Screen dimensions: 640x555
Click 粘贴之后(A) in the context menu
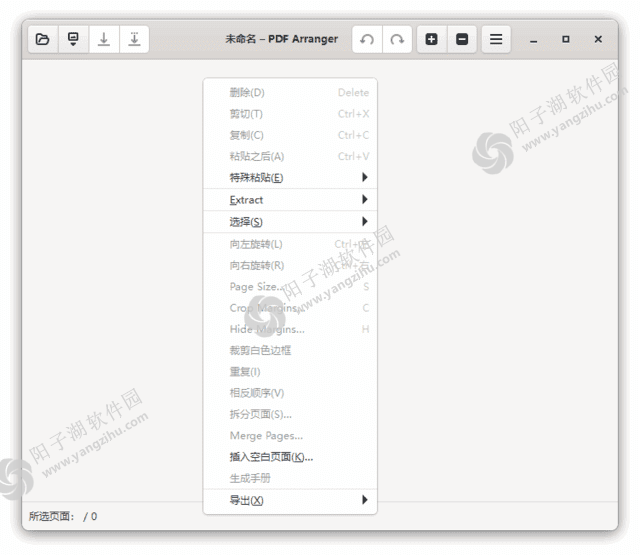pos(290,156)
